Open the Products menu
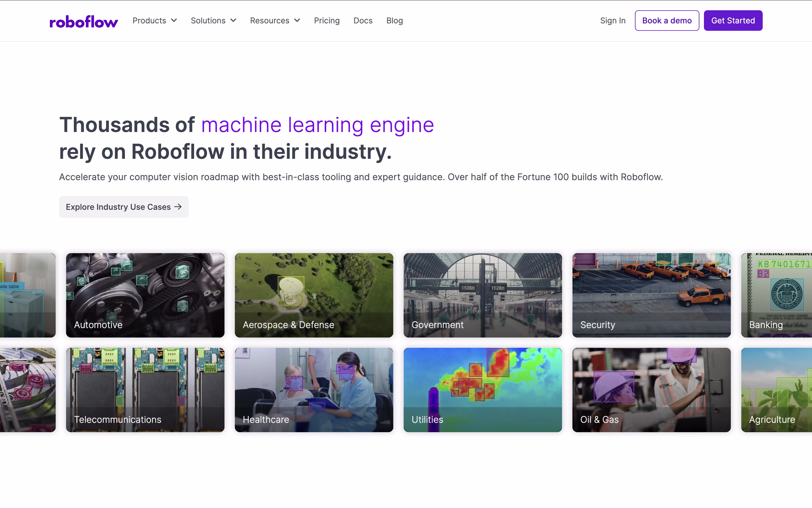The image size is (812, 508). click(155, 21)
